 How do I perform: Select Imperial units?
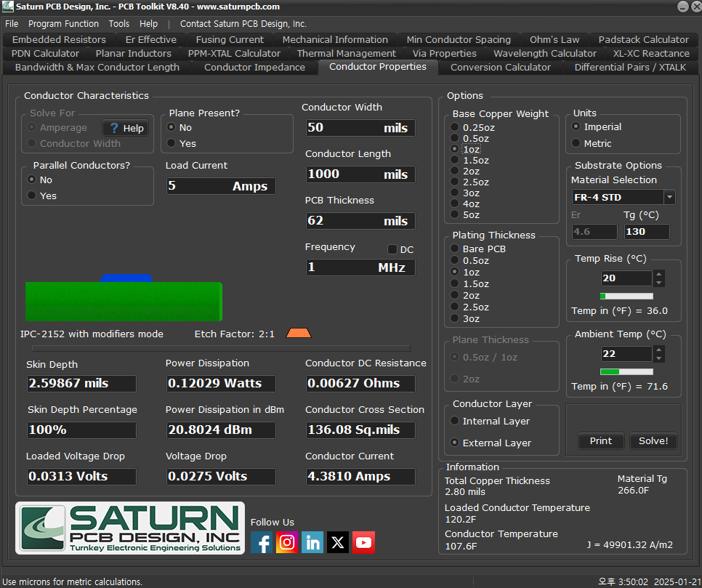pyautogui.click(x=597, y=126)
